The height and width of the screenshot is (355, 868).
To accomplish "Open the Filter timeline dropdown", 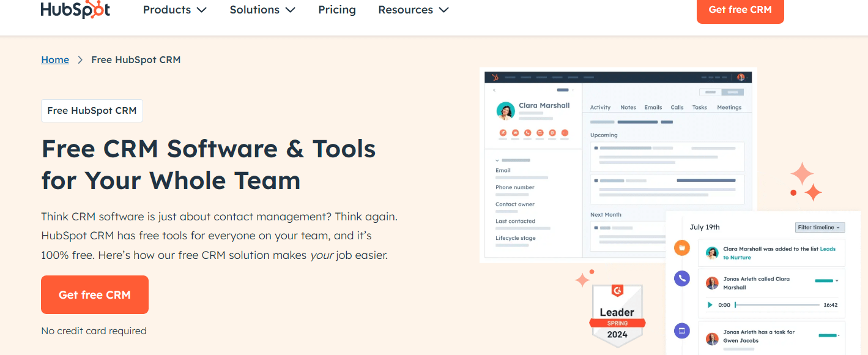I will point(820,227).
